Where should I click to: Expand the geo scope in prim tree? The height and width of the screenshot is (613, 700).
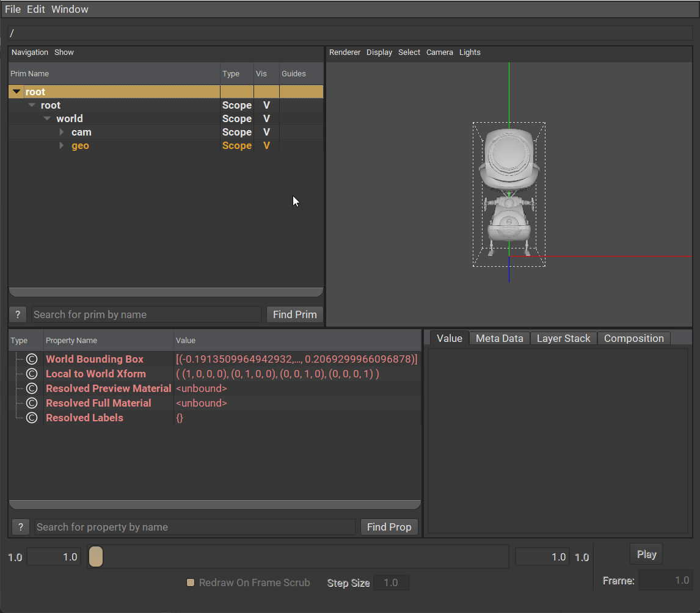point(62,146)
